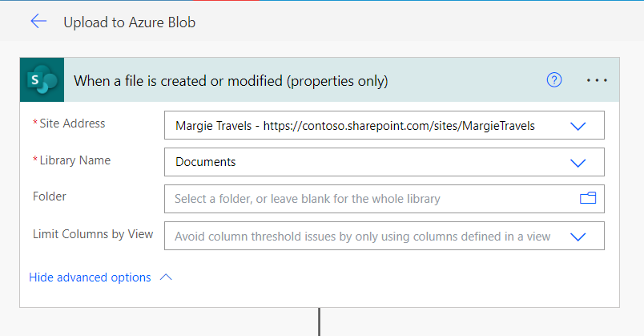The width and height of the screenshot is (644, 336).
Task: Expand the Site Address dropdown arrow
Action: [x=578, y=126]
